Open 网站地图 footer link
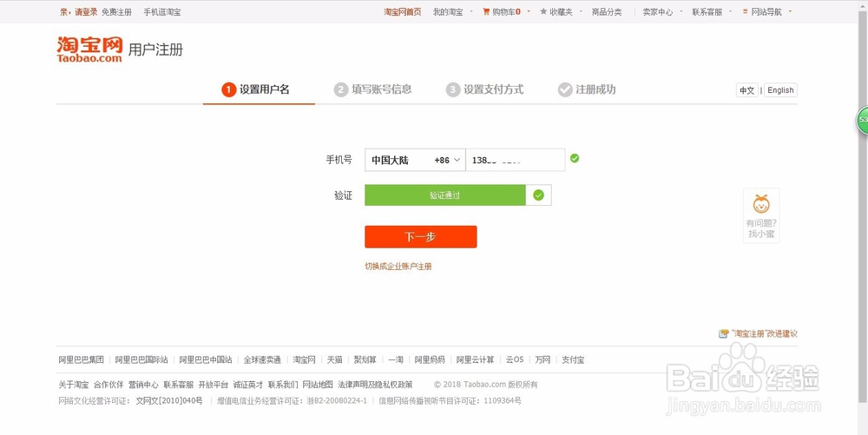 click(x=318, y=385)
